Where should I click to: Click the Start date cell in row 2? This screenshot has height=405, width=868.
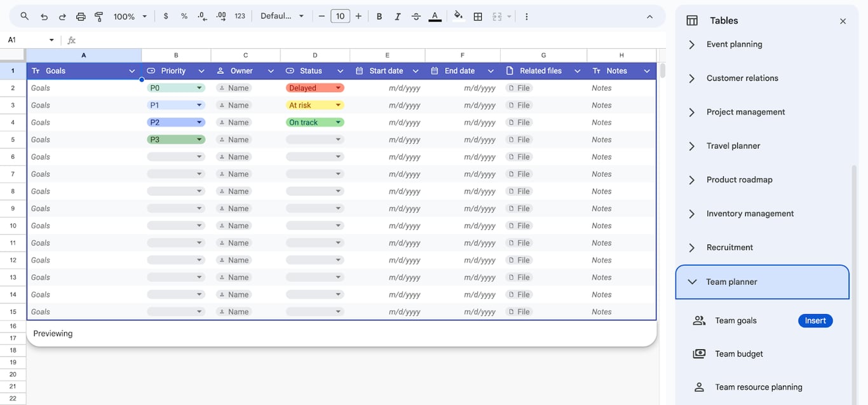point(388,88)
